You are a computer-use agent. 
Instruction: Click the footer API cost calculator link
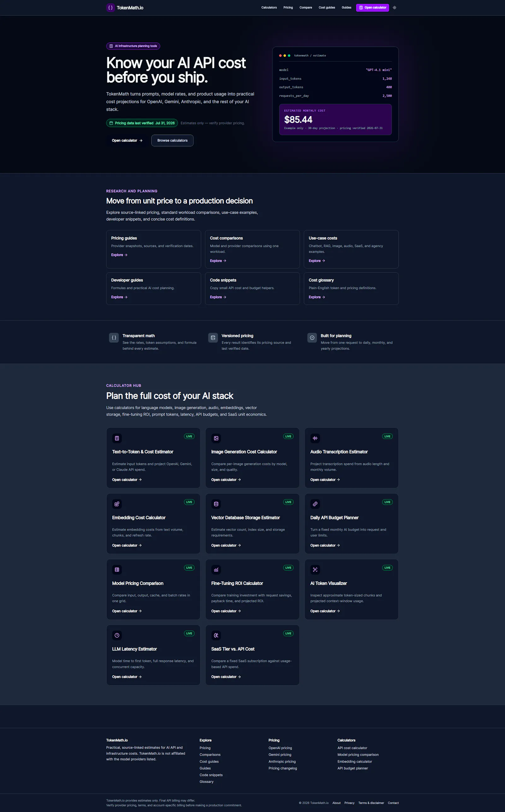pyautogui.click(x=352, y=748)
